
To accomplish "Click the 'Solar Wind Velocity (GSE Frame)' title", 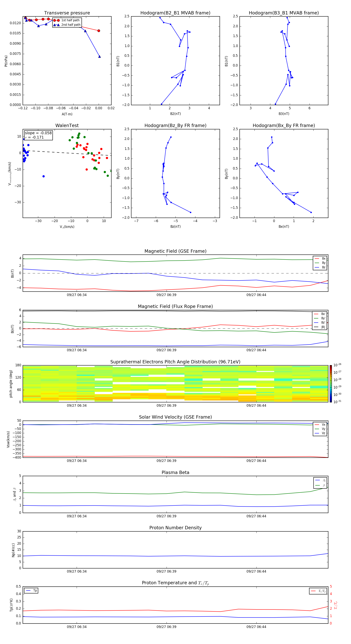I will [x=175, y=417].
